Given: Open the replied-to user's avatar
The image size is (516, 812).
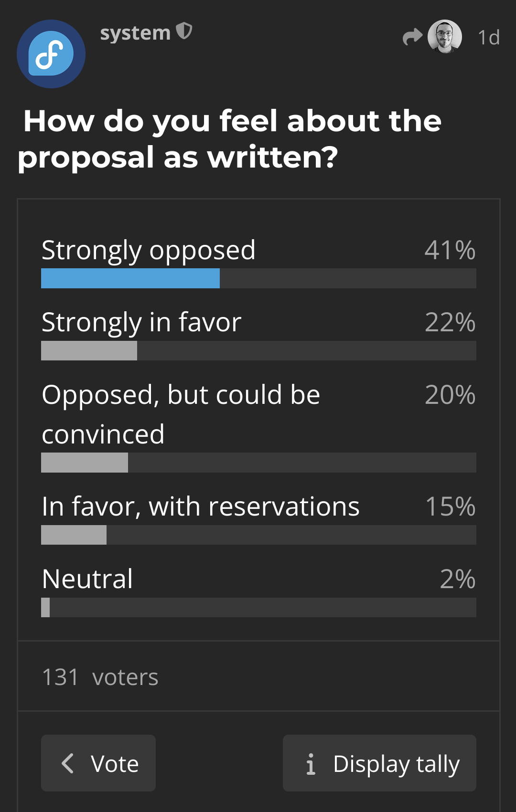Looking at the screenshot, I should click(x=445, y=36).
